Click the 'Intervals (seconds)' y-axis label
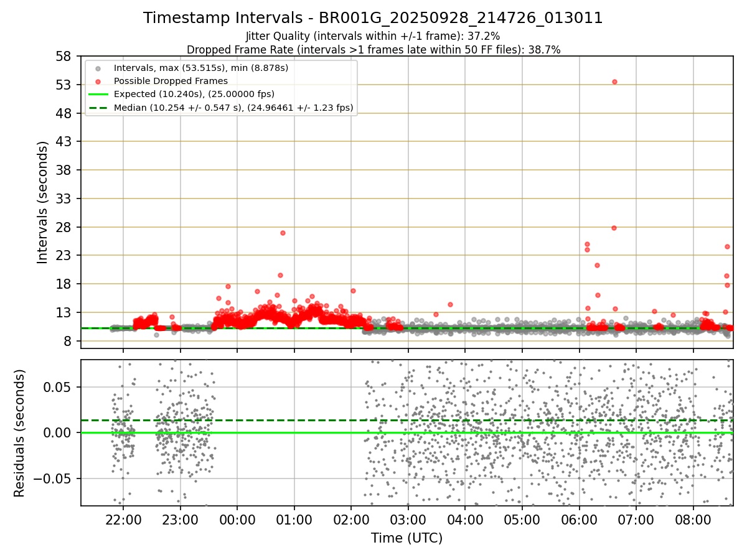This screenshot has height=560, width=747. click(x=42, y=202)
